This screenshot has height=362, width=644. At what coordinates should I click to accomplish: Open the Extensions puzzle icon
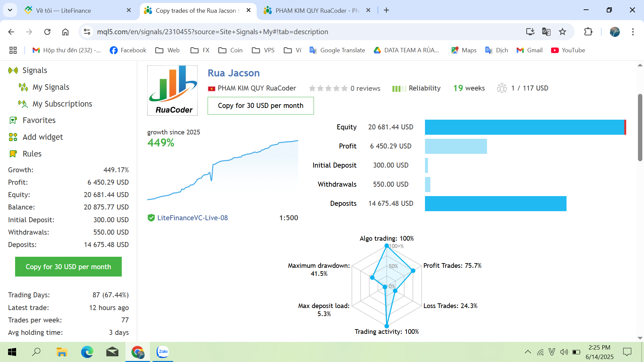pyautogui.click(x=588, y=32)
